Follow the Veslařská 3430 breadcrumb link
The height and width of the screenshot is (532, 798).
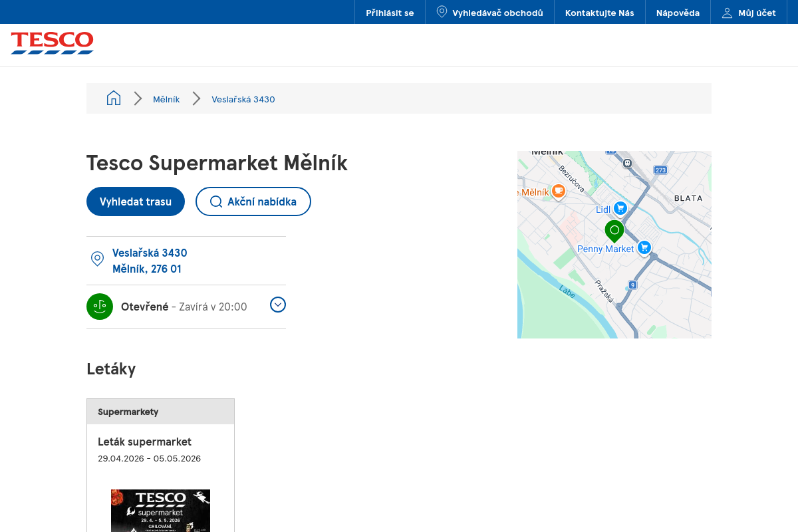click(x=243, y=99)
